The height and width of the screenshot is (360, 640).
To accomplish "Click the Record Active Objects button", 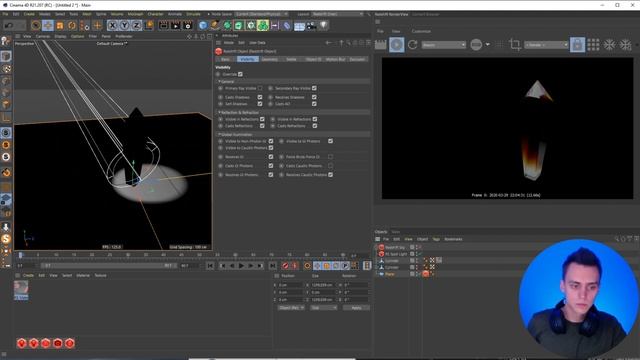I will [285, 266].
